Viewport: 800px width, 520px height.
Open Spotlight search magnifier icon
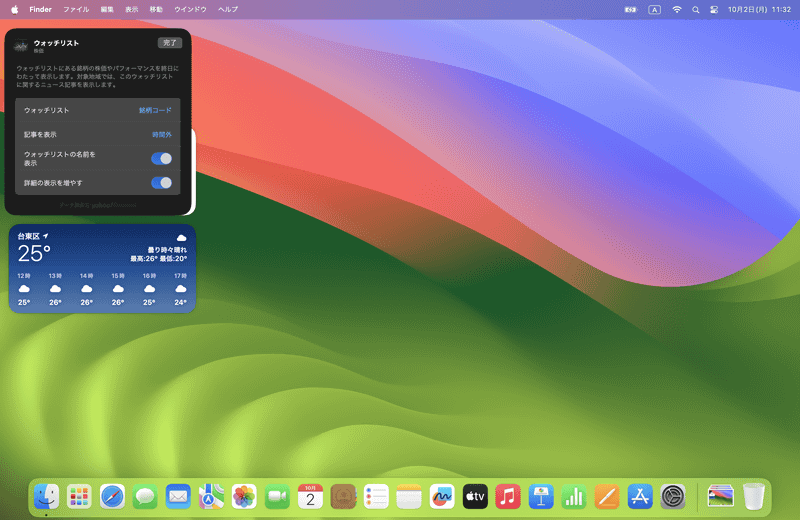coord(695,9)
